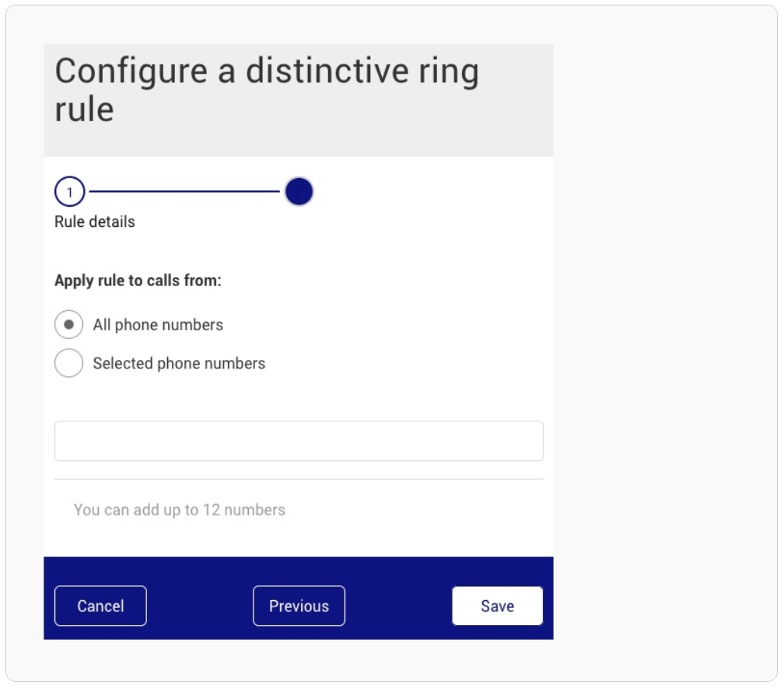Click the step 1 circle indicator
This screenshot has height=688, width=784.
69,191
